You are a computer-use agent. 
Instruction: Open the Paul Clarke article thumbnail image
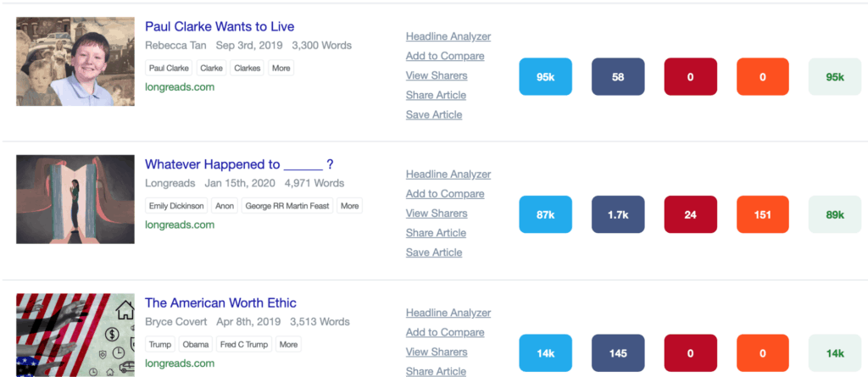[75, 61]
